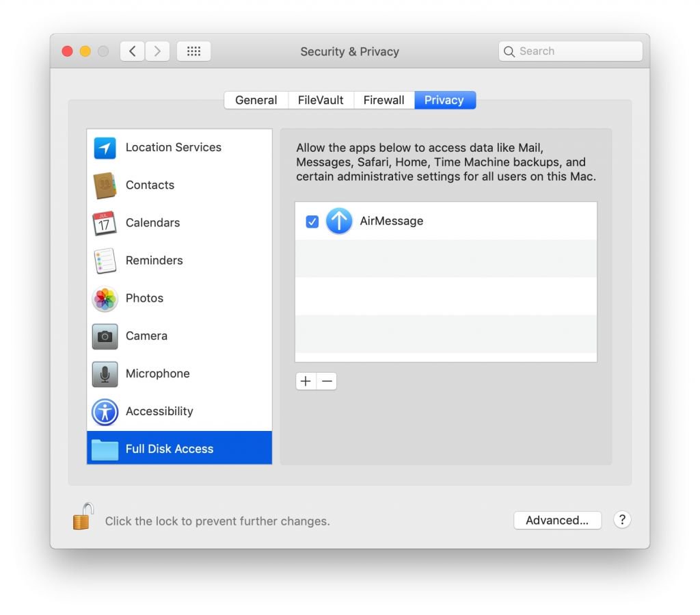The image size is (700, 615).
Task: Select Full Disk Access label
Action: pos(170,449)
